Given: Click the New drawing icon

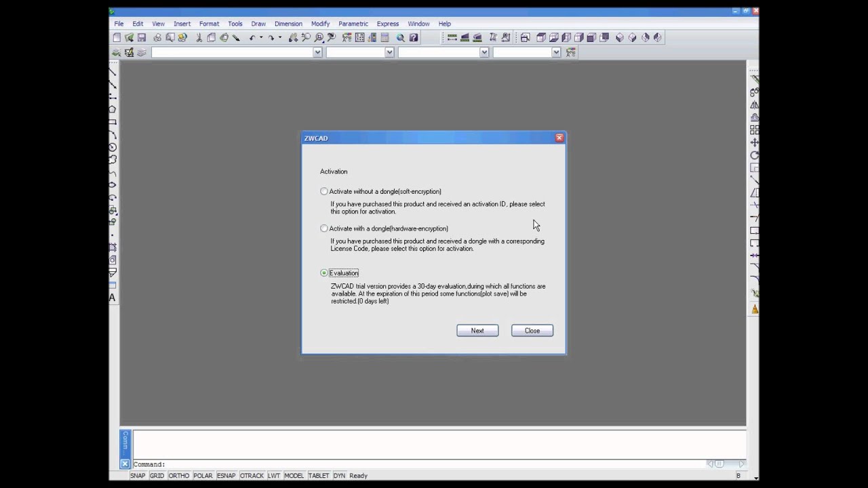Looking at the screenshot, I should coord(117,38).
